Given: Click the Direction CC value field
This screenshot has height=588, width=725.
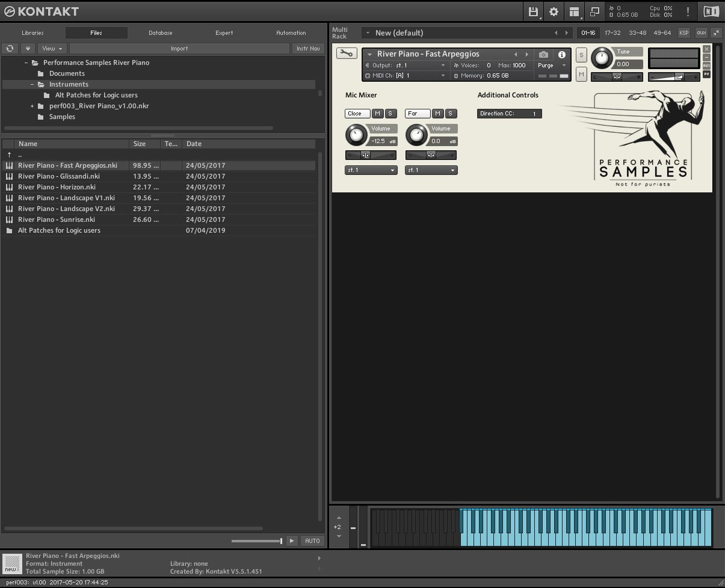Looking at the screenshot, I should pyautogui.click(x=510, y=113).
